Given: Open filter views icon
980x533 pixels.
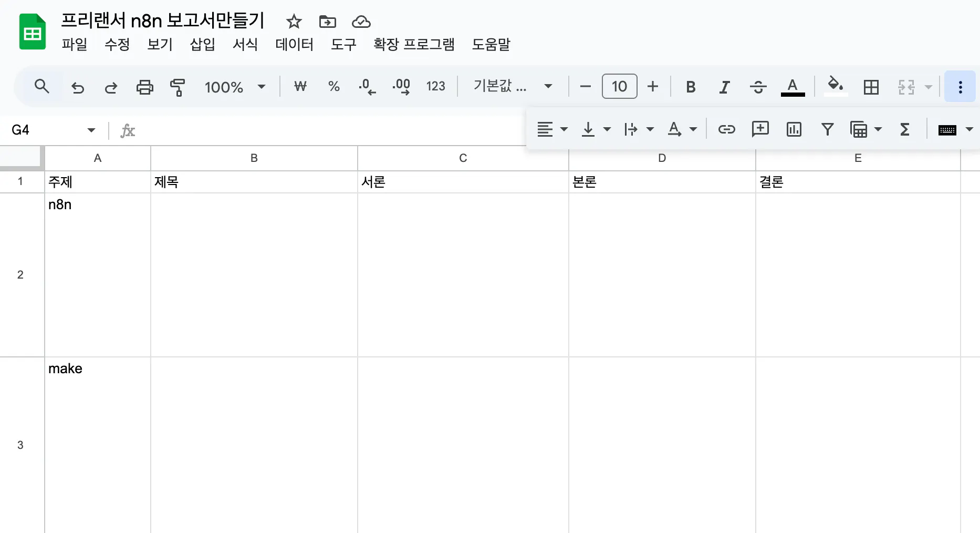Looking at the screenshot, I should 859,129.
